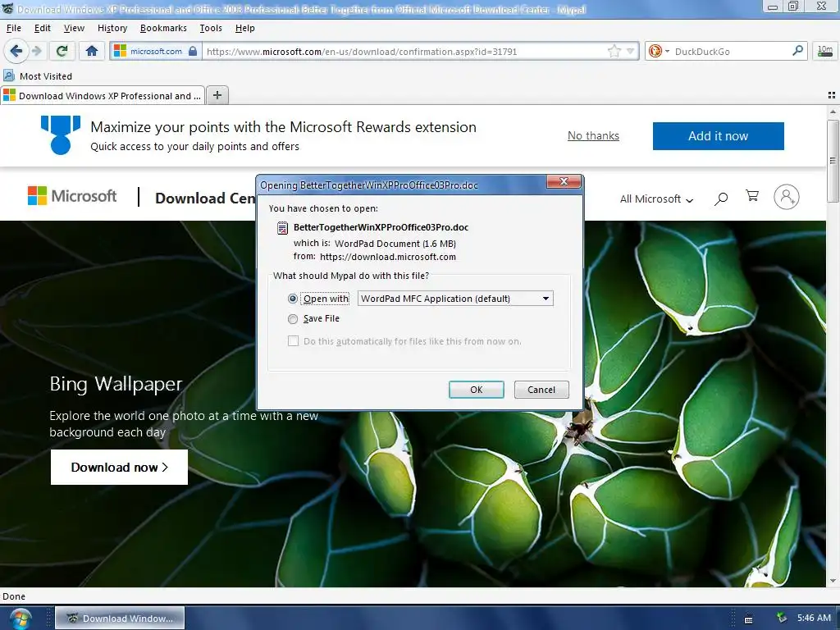Click the Download now button
840x630 pixels.
coord(119,467)
